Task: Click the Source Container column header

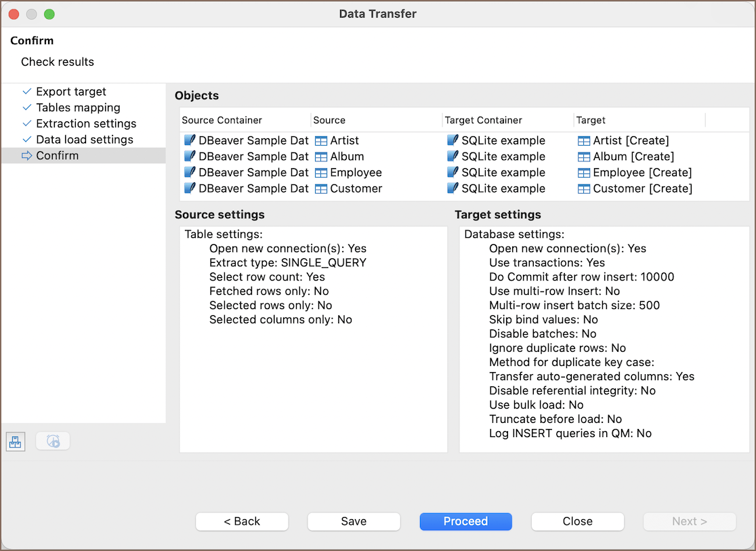Action: (222, 120)
